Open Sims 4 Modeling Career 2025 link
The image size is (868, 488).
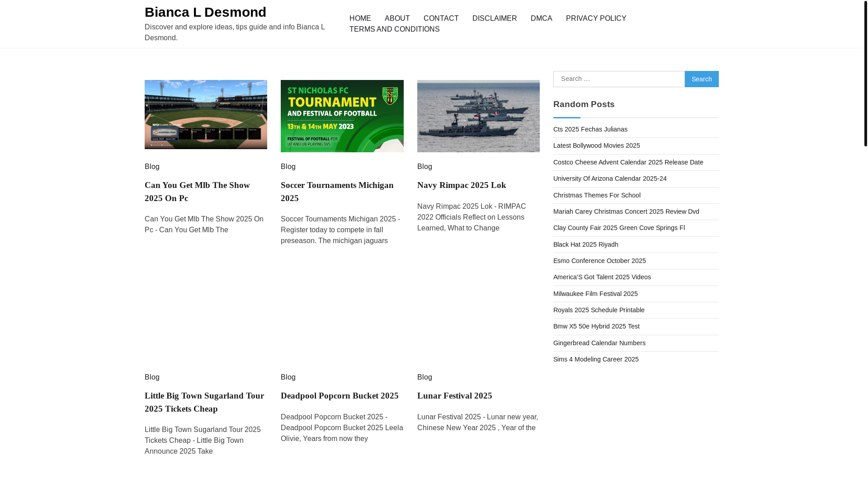(595, 359)
